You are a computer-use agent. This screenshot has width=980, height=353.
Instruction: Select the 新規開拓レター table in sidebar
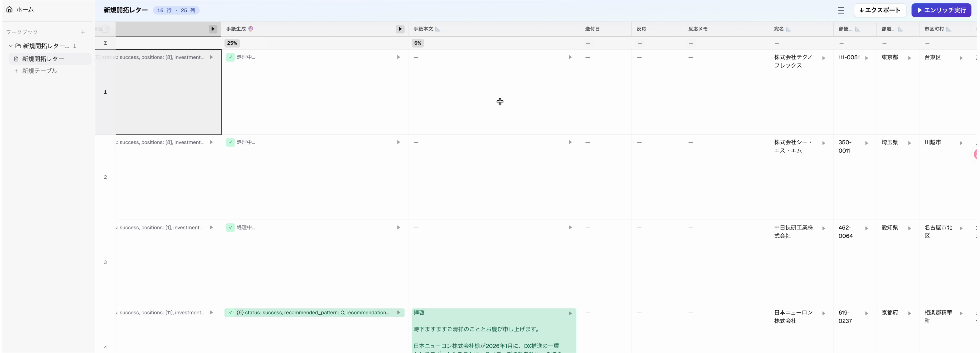pos(43,59)
